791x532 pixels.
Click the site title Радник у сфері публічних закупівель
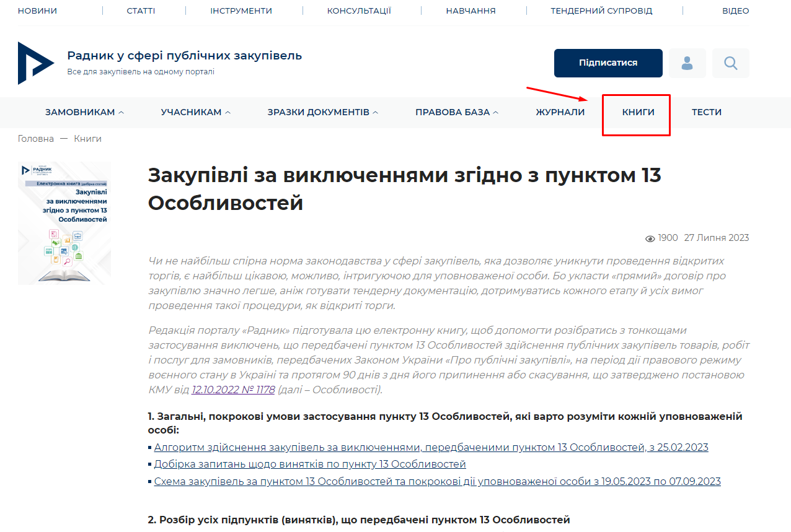(x=185, y=56)
